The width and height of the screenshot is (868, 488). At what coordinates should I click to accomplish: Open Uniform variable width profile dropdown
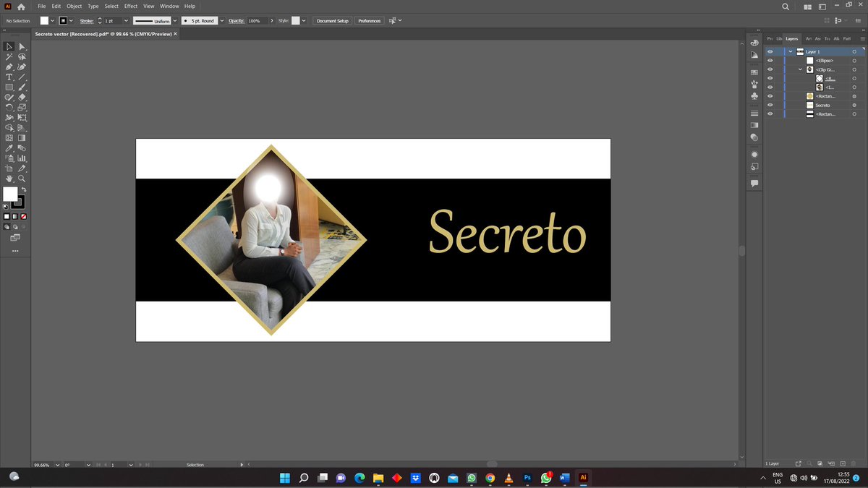[174, 21]
